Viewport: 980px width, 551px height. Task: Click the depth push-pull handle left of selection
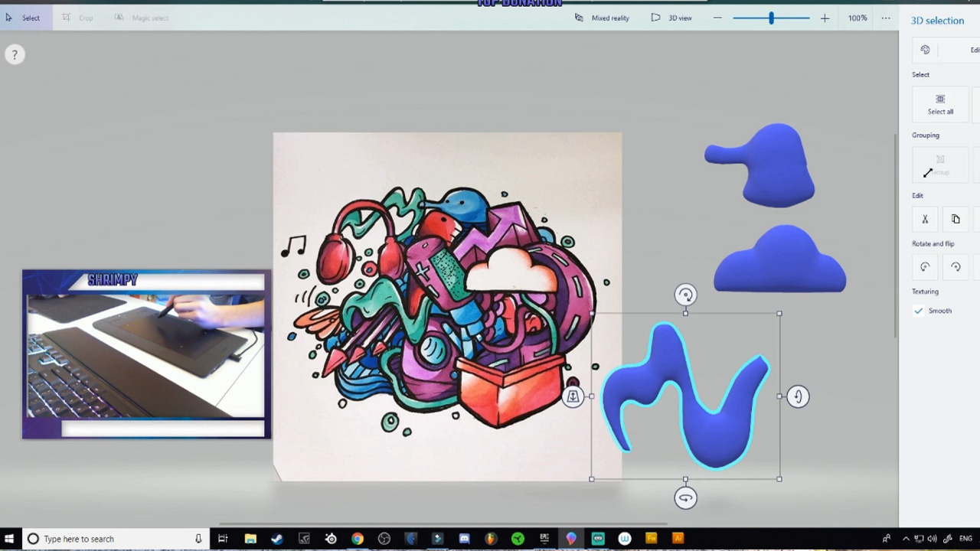point(573,396)
